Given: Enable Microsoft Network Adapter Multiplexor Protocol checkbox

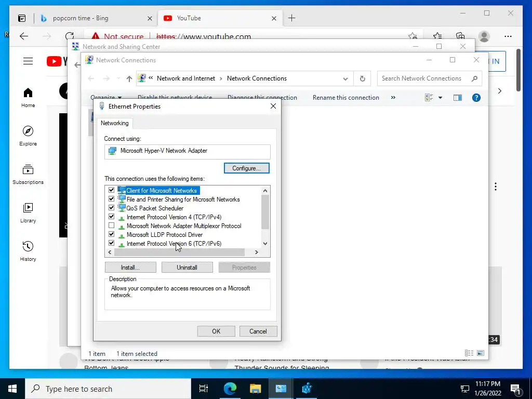Looking at the screenshot, I should (x=111, y=225).
